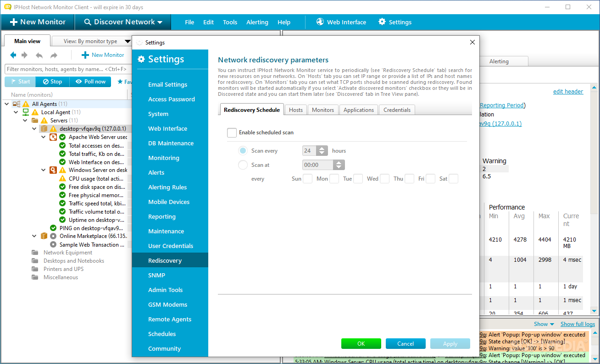Click OK button in Settings dialog
Screen dimensions: 600x364
[361, 344]
